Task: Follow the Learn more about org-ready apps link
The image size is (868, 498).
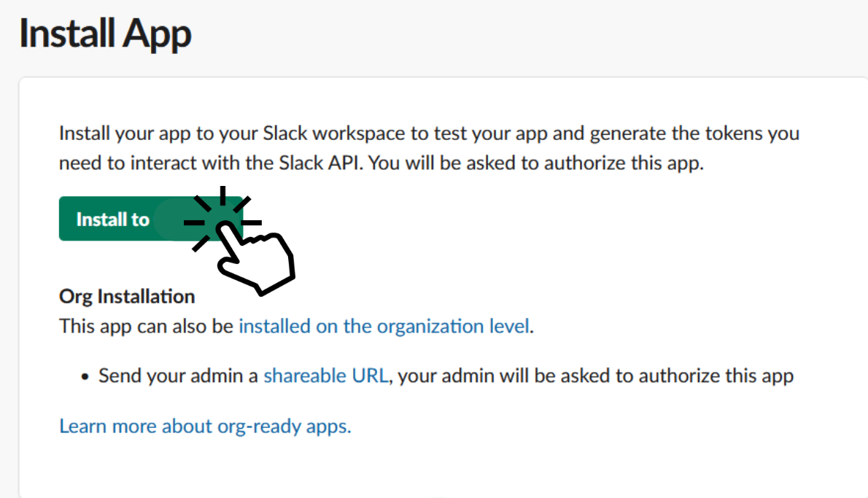Action: (x=205, y=426)
